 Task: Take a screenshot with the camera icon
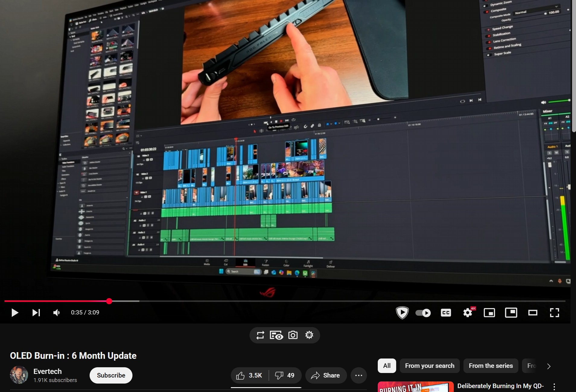click(x=293, y=335)
